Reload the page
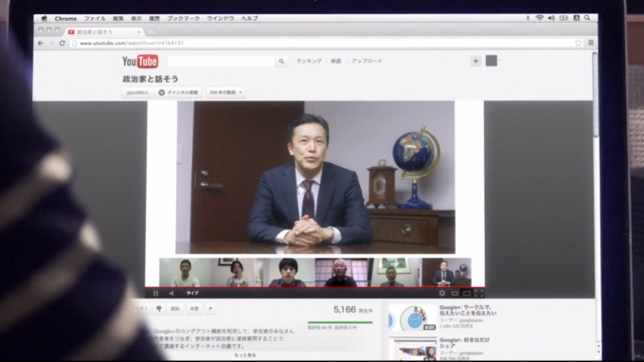This screenshot has width=644, height=362. click(63, 43)
